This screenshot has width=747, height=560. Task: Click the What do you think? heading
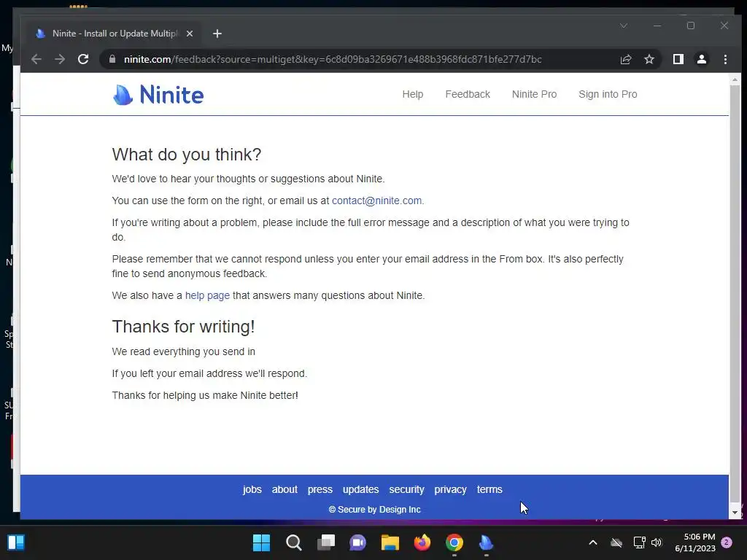tap(187, 155)
